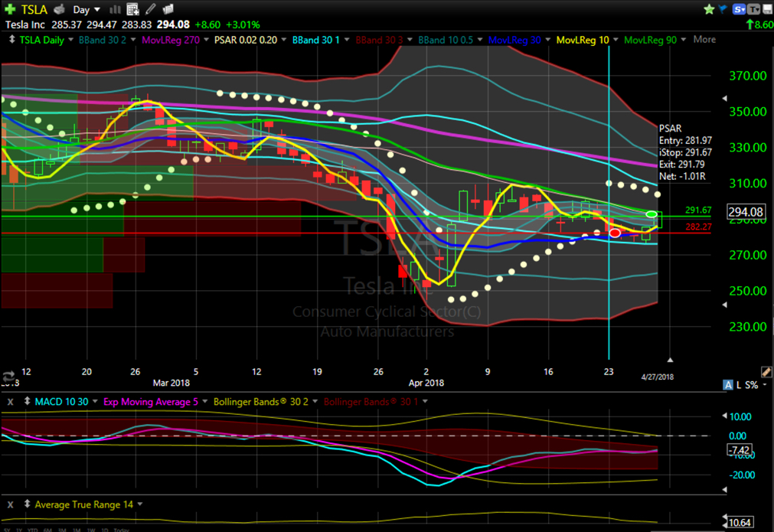This screenshot has width=774, height=532.
Task: Click the printer icon beside TSLA
Action: tap(60, 9)
